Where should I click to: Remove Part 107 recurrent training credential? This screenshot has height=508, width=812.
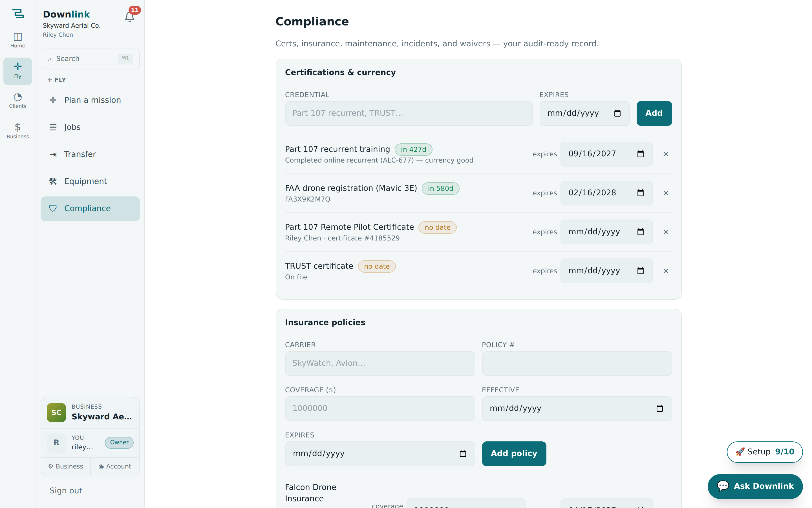[666, 154]
